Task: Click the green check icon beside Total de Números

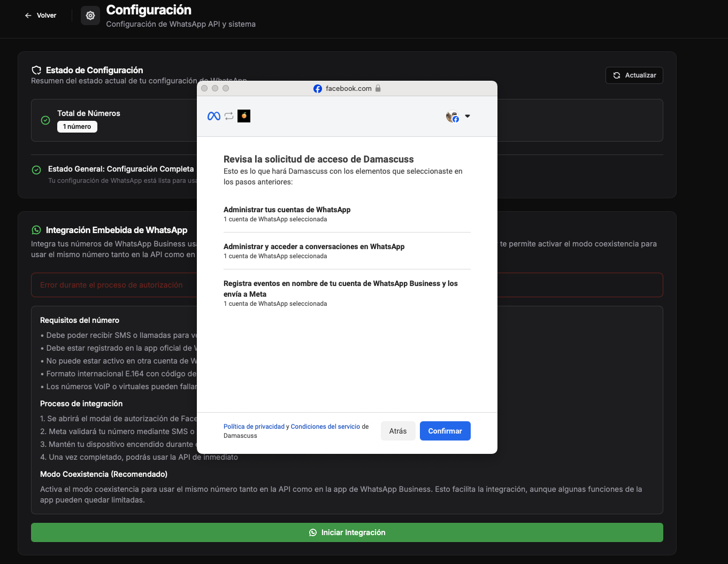Action: point(45,120)
